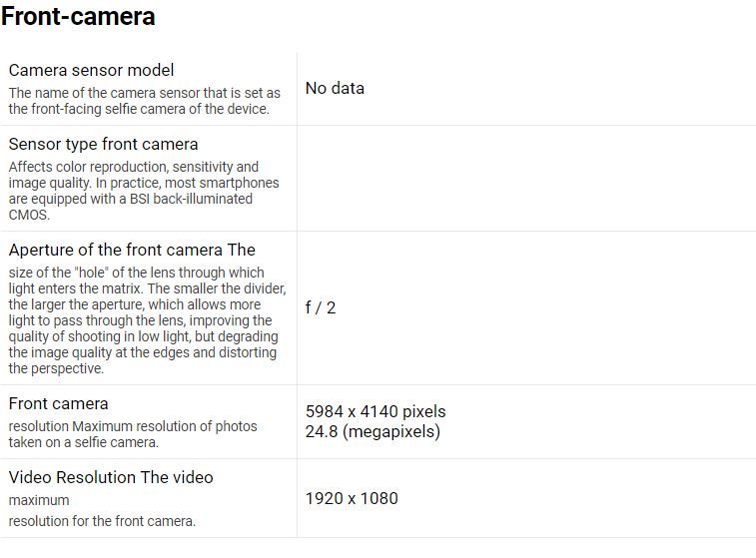Click the empty sensor type value cell

tap(525, 178)
